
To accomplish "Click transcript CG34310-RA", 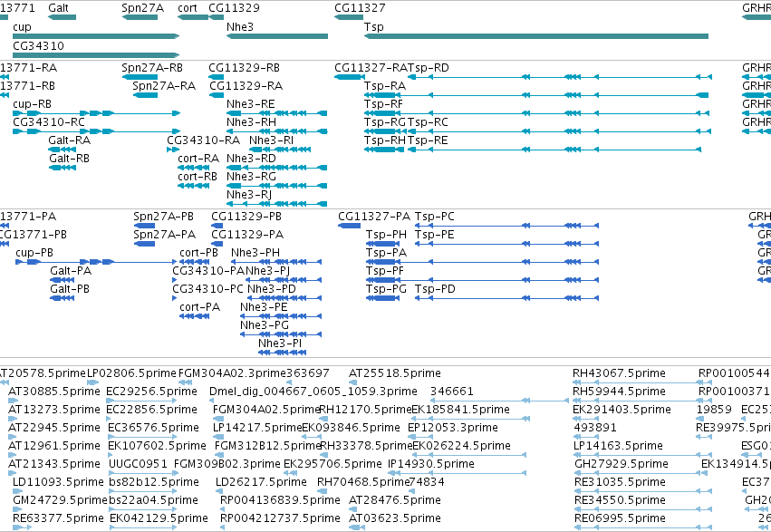I will click(x=173, y=150).
